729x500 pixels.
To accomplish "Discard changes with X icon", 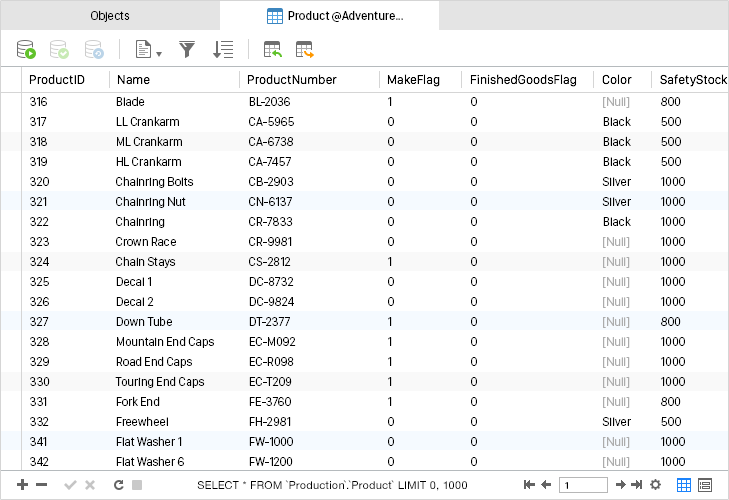I will coord(90,485).
